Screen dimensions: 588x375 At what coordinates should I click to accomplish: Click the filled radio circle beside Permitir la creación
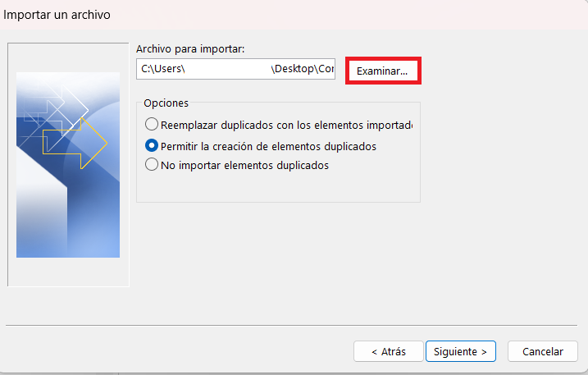(x=151, y=146)
